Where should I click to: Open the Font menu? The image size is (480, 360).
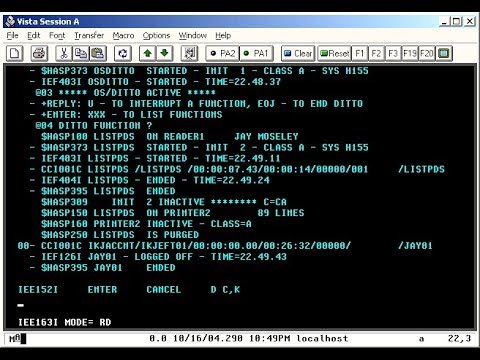click(x=57, y=35)
